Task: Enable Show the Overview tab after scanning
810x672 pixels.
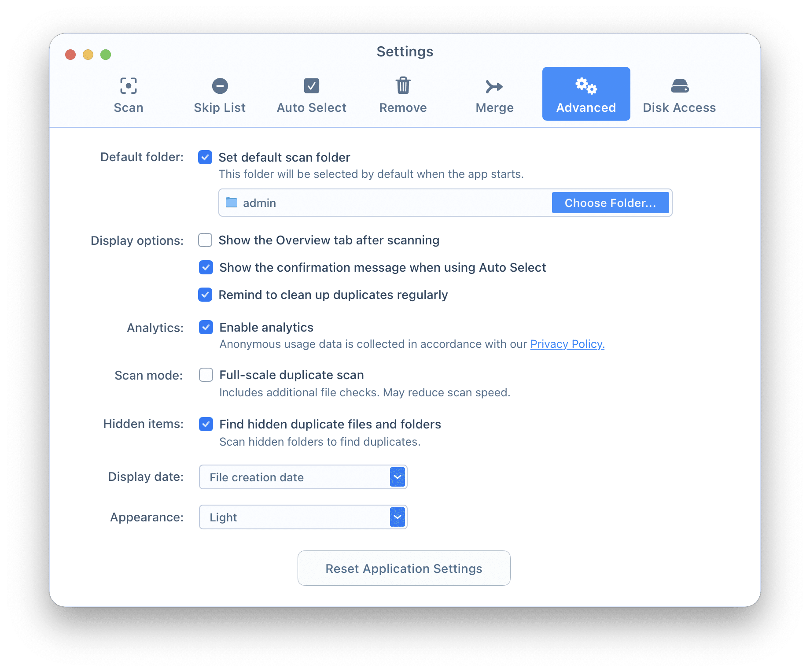Action: point(205,240)
